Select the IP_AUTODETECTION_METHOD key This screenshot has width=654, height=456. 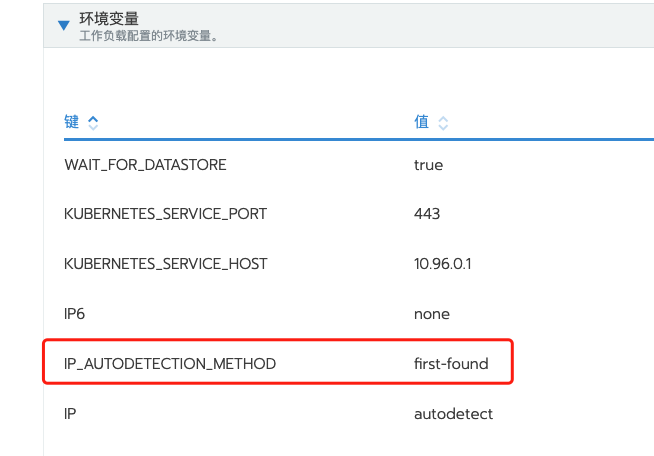[x=169, y=364]
